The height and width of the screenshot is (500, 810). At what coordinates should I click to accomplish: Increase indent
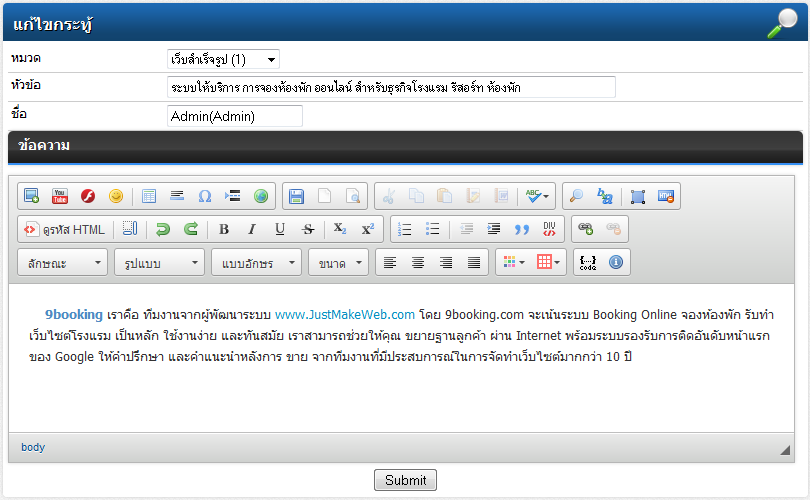pyautogui.click(x=494, y=229)
